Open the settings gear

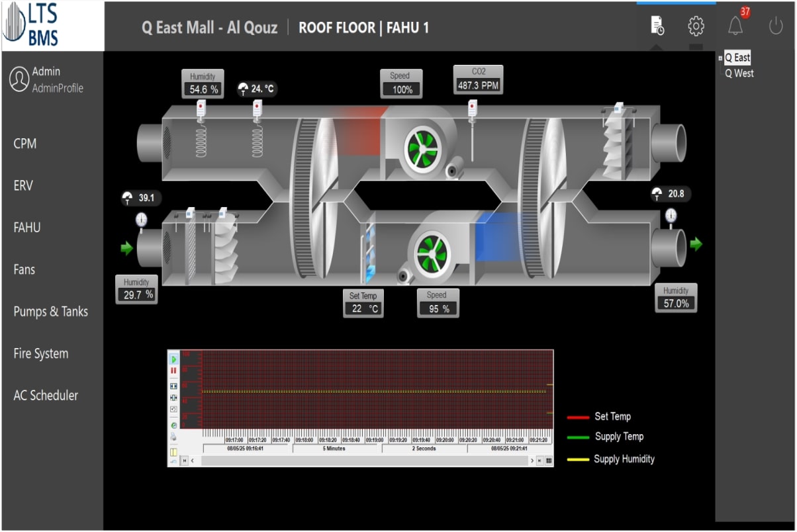[x=695, y=26]
